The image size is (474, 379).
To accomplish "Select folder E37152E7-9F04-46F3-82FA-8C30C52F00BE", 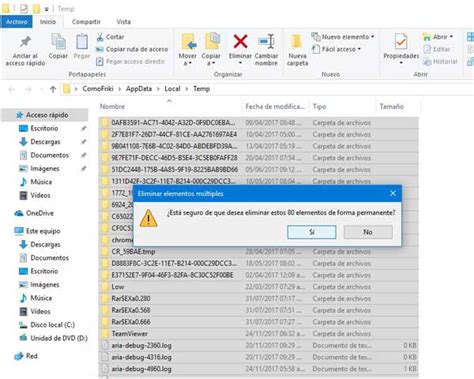I will [x=259, y=275].
